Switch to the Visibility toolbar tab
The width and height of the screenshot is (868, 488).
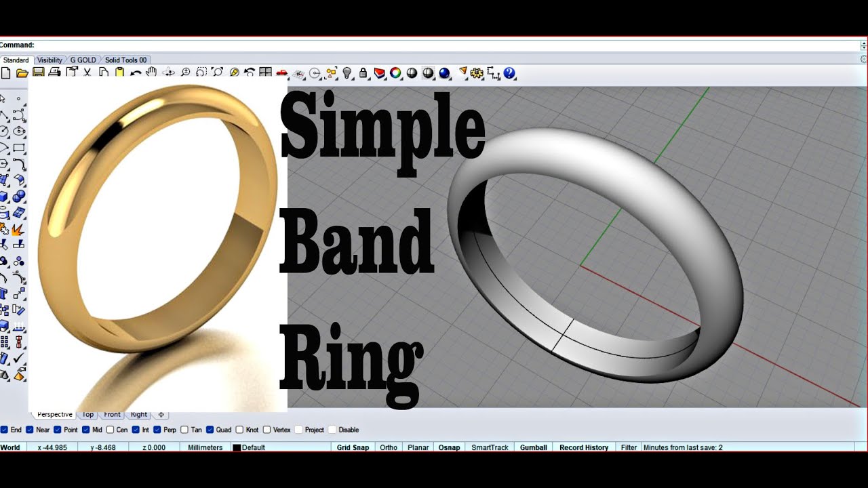coord(50,60)
